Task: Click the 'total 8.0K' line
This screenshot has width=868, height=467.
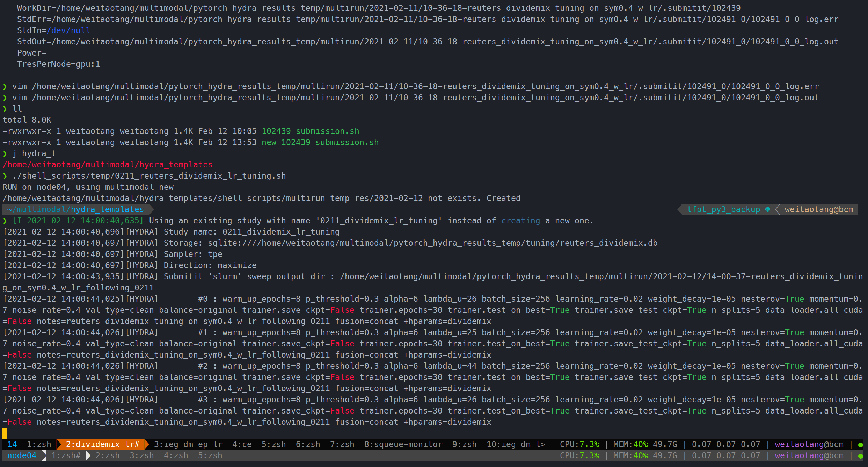Action: pos(27,120)
